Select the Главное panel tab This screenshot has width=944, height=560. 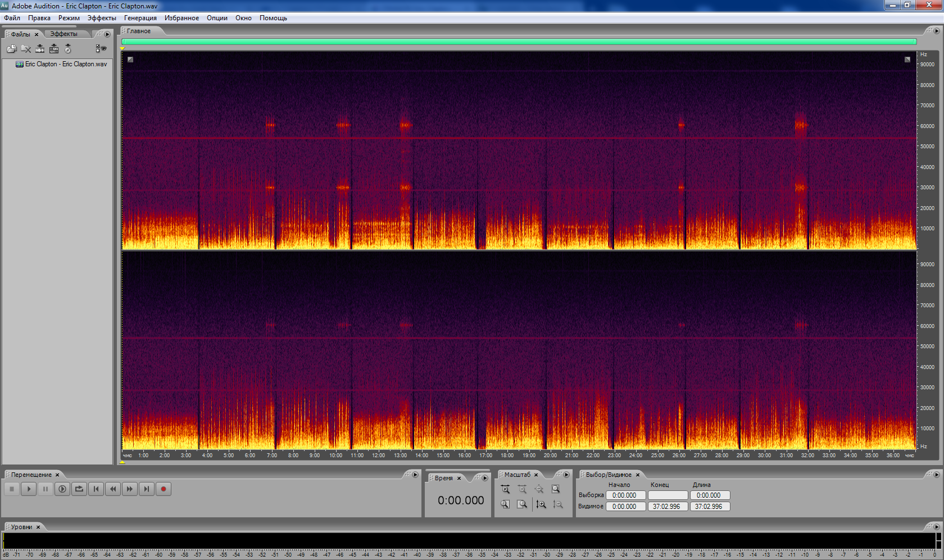click(139, 31)
